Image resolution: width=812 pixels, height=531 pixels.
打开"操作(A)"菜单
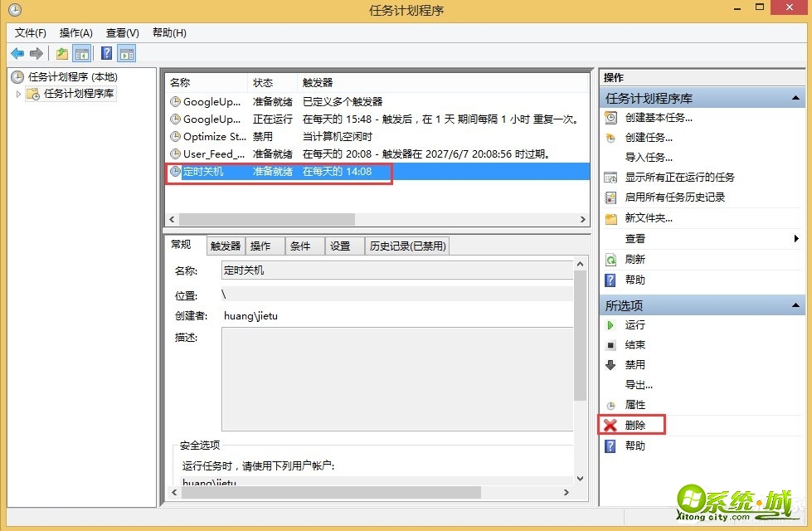(x=75, y=32)
